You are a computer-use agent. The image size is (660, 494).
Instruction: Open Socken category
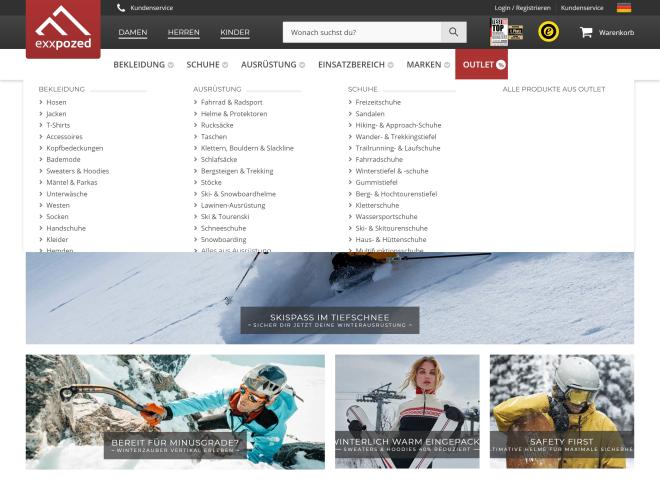[x=57, y=216]
